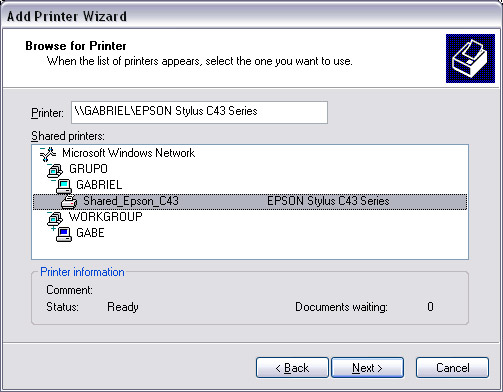Collapse the GRUPO tree node
The height and width of the screenshot is (392, 503).
[50, 165]
